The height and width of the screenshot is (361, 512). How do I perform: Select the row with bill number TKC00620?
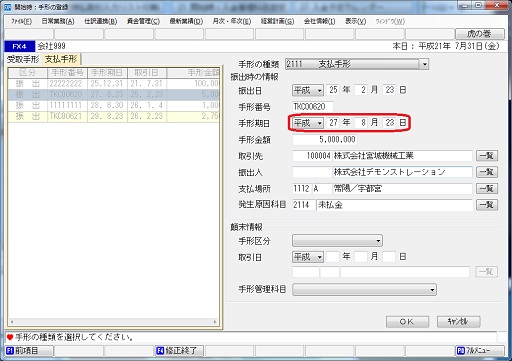[114, 95]
